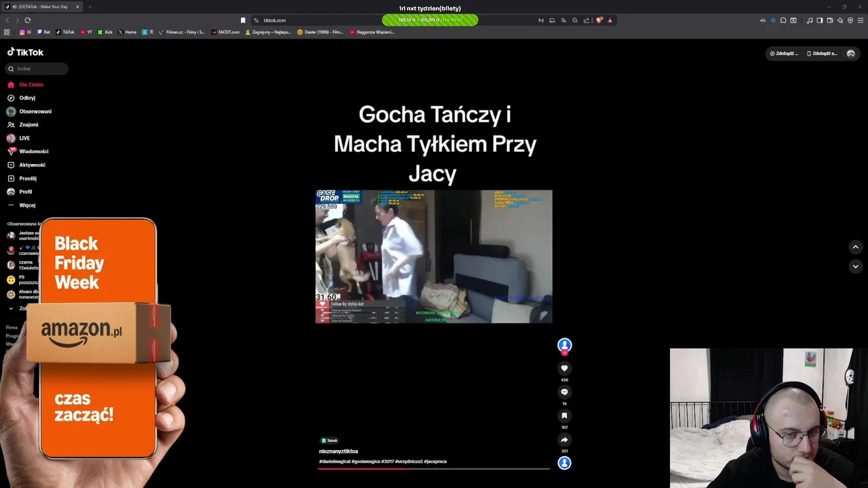
Task: Open the IG bookmark
Action: 26,32
